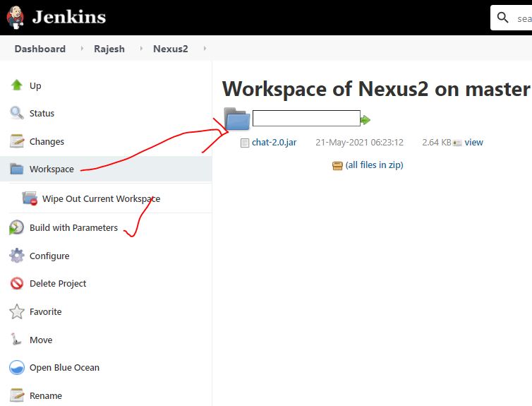Screen dimensions: 532x406
Task: Open the Rajesh breadcrumb
Action: tap(109, 49)
